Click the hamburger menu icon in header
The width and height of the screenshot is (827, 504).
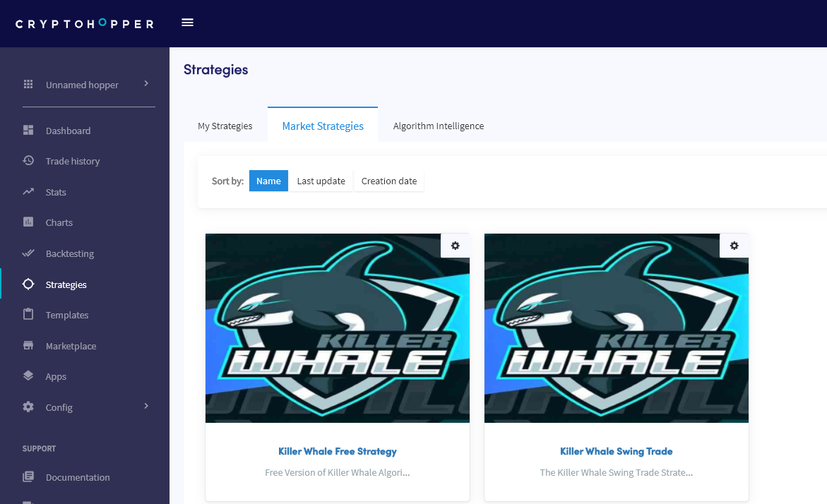(x=187, y=23)
